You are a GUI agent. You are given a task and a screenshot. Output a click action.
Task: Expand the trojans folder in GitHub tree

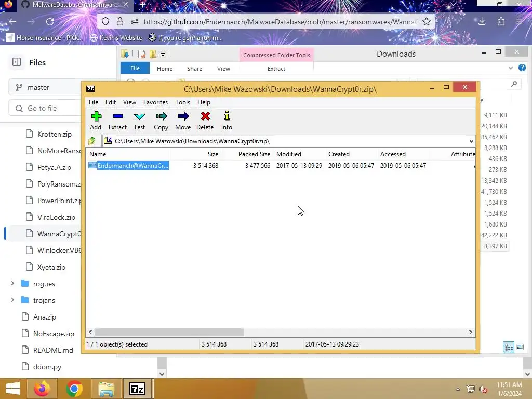(12, 300)
